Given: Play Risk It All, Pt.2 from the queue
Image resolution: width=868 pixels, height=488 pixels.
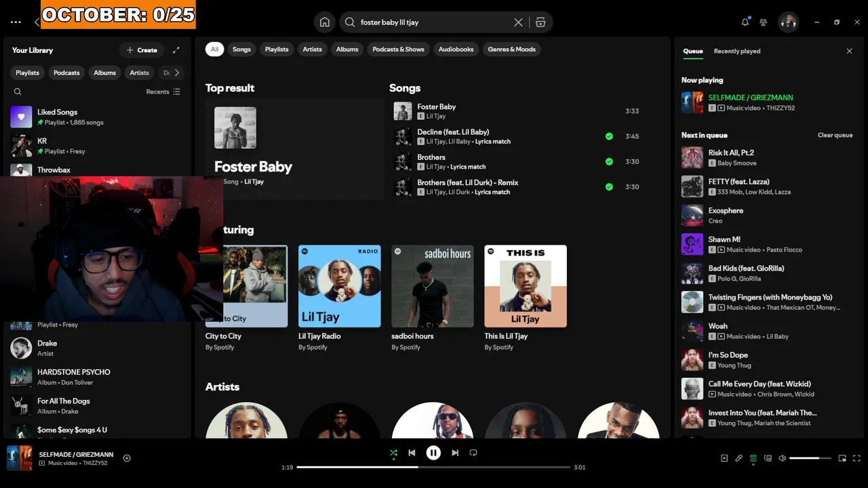Looking at the screenshot, I should (x=768, y=158).
